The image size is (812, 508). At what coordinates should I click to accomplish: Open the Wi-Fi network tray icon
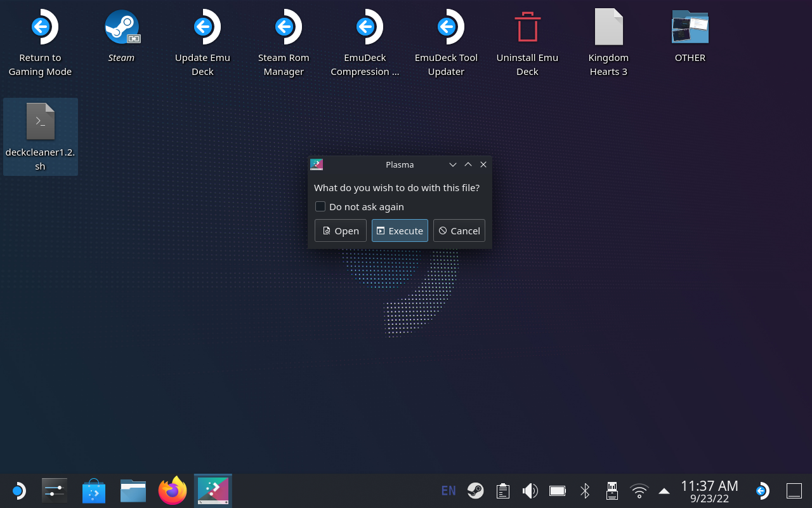pyautogui.click(x=639, y=491)
